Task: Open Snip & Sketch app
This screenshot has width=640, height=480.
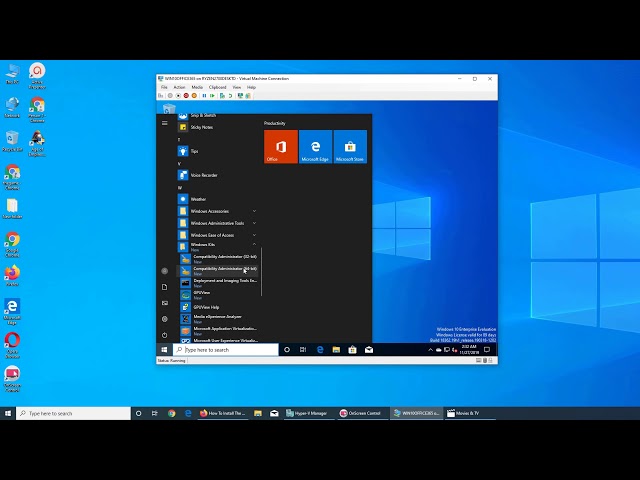Action: [217, 116]
